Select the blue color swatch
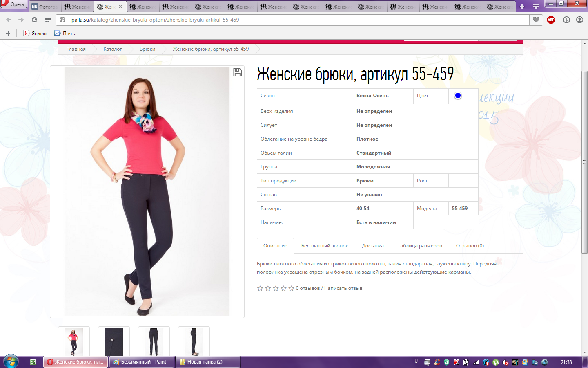 pyautogui.click(x=458, y=96)
